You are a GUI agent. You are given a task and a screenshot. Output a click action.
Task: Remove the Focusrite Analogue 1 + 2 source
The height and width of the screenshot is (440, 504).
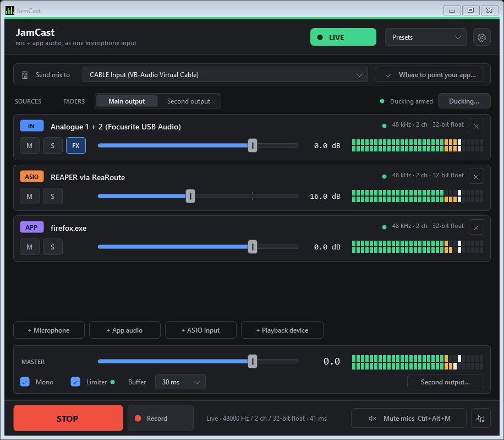pos(476,126)
